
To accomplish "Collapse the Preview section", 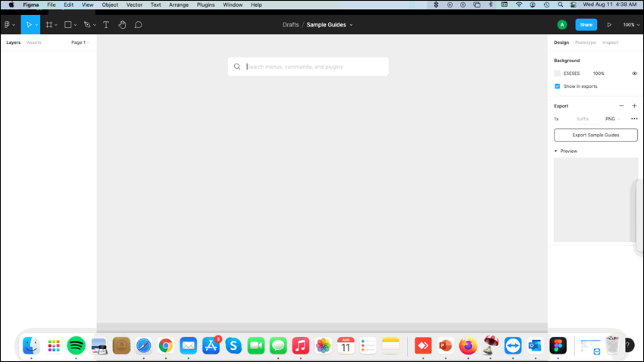I will coord(555,151).
